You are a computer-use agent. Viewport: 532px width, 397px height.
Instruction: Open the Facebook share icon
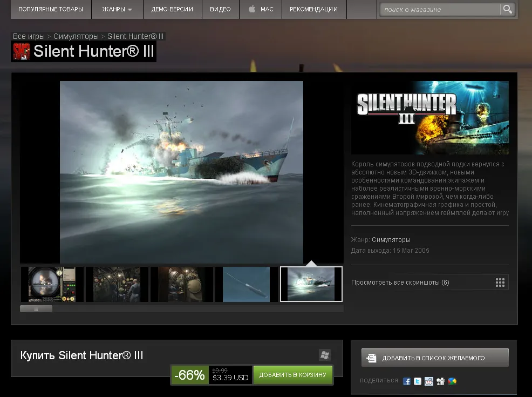point(406,381)
